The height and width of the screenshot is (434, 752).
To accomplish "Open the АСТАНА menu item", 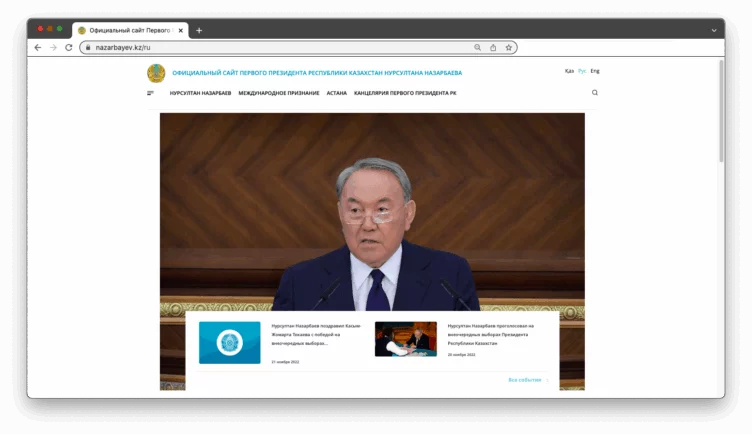I will (337, 93).
